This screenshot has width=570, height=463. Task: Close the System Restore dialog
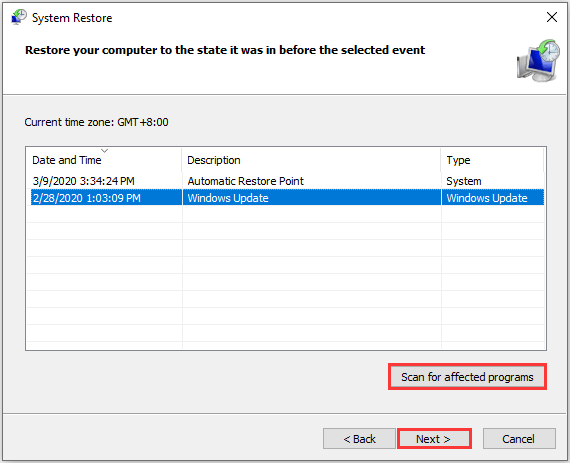(x=552, y=17)
